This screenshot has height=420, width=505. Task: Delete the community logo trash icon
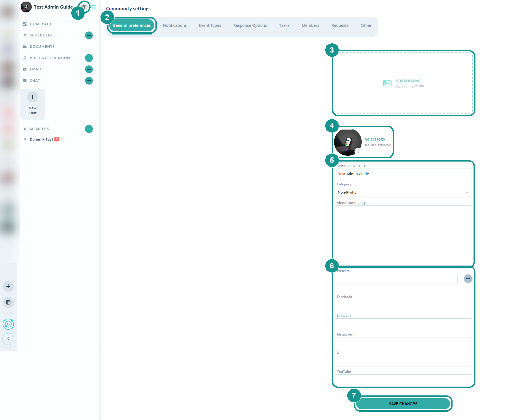[358, 151]
